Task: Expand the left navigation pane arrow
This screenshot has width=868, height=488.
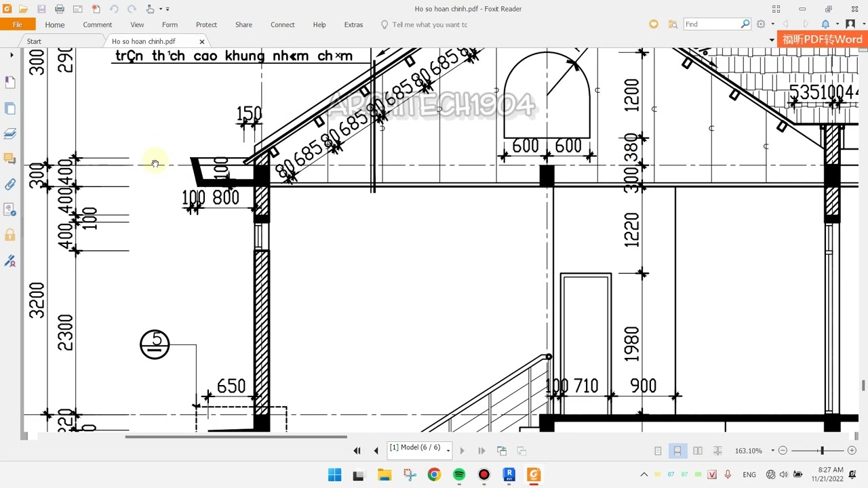Action: pyautogui.click(x=12, y=55)
